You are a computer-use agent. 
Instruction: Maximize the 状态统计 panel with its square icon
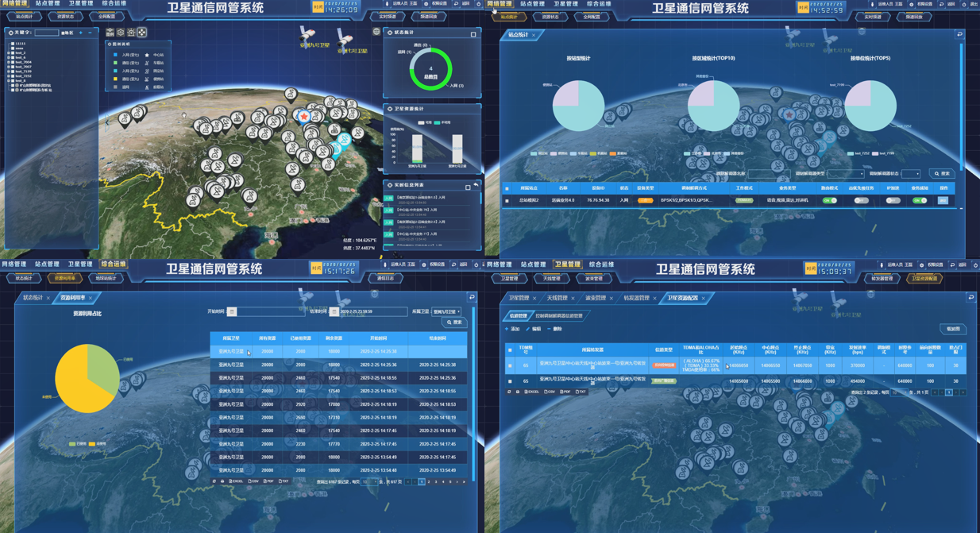pos(473,34)
